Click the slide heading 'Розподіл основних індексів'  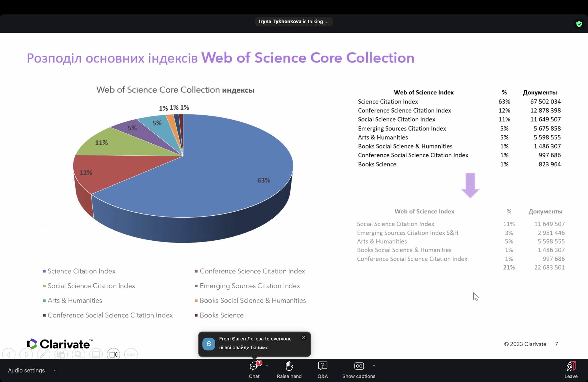[x=112, y=58]
